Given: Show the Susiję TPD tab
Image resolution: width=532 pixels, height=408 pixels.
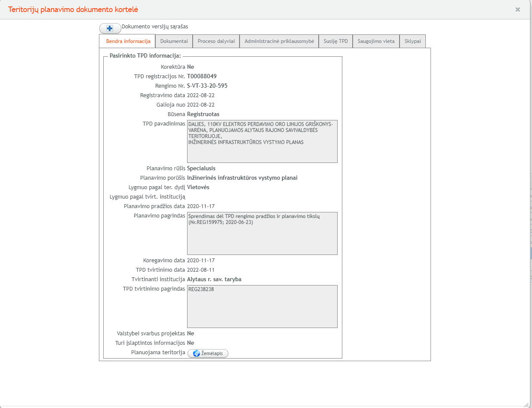Looking at the screenshot, I should (335, 41).
